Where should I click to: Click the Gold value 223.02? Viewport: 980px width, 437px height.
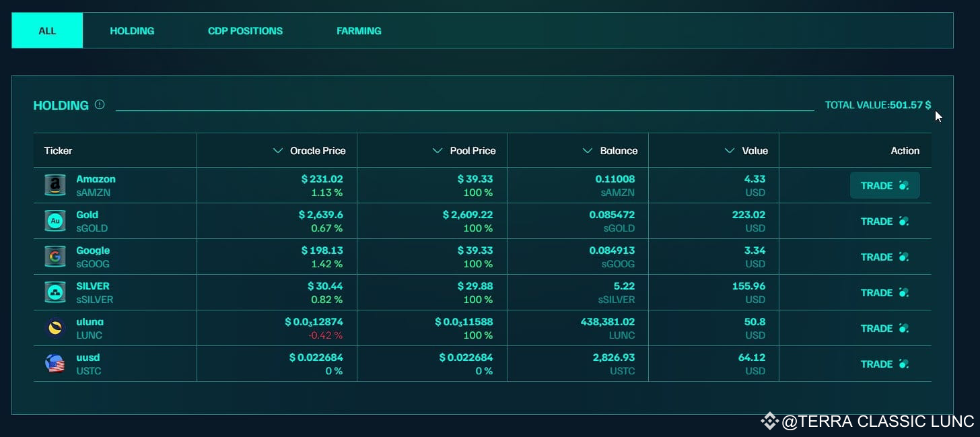[748, 215]
